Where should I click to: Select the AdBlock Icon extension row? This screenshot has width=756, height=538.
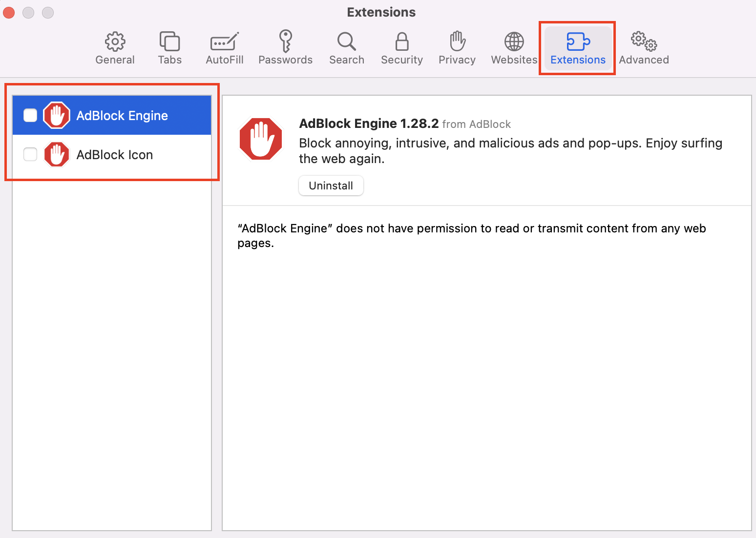[112, 154]
